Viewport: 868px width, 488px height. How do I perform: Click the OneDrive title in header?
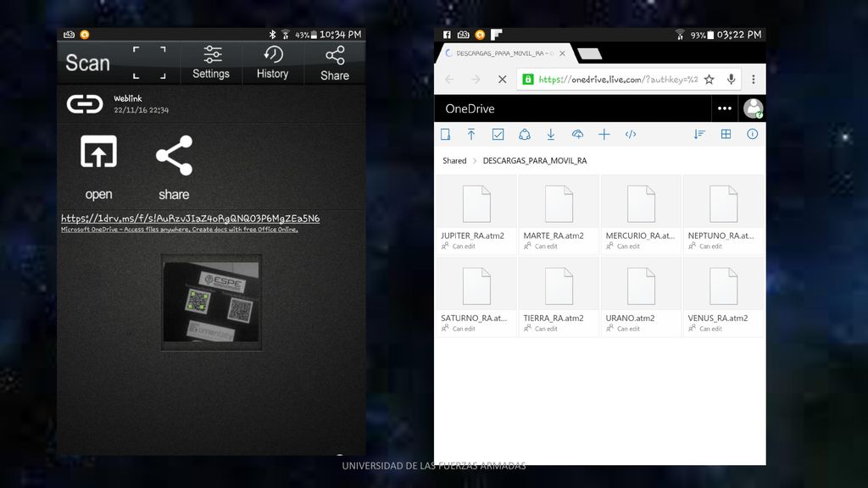(470, 109)
